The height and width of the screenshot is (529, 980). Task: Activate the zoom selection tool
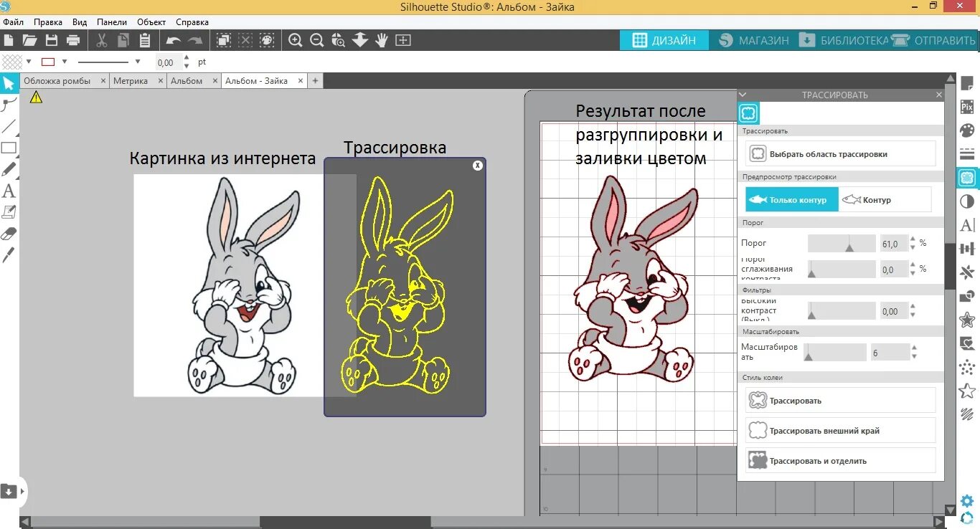tap(338, 40)
